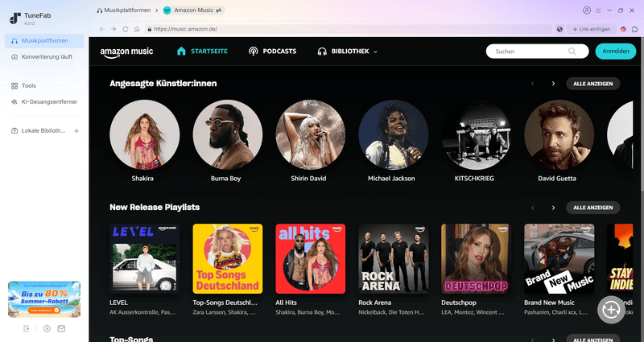Screen dimensions: 644x342
Task: Open the PODCASTS tab
Action: coord(272,52)
